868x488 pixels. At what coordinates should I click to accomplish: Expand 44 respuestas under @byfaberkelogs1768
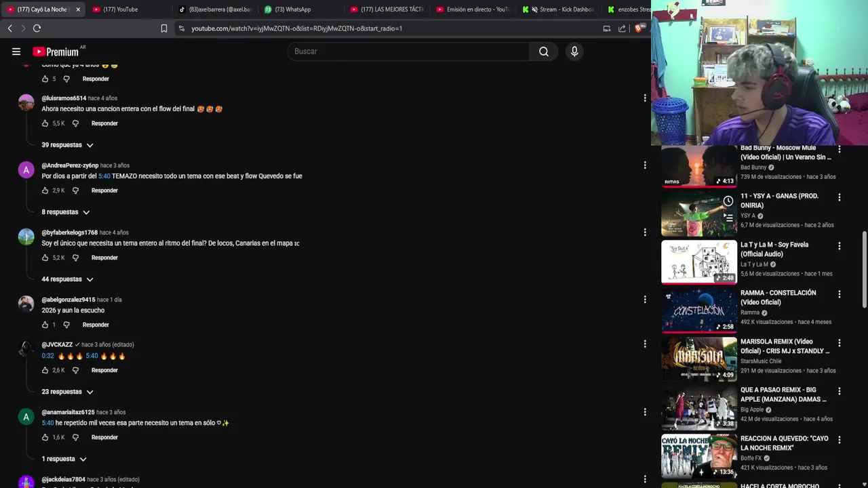(67, 279)
